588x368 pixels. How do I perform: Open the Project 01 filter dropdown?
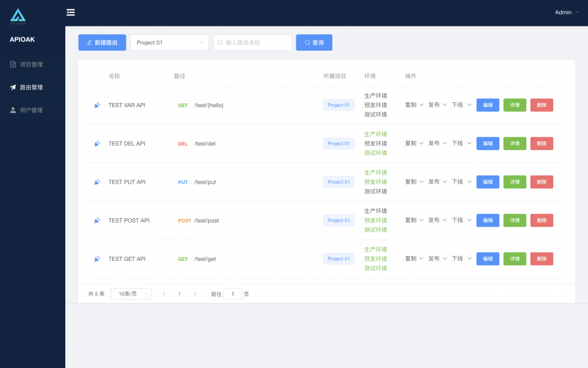[x=169, y=42]
